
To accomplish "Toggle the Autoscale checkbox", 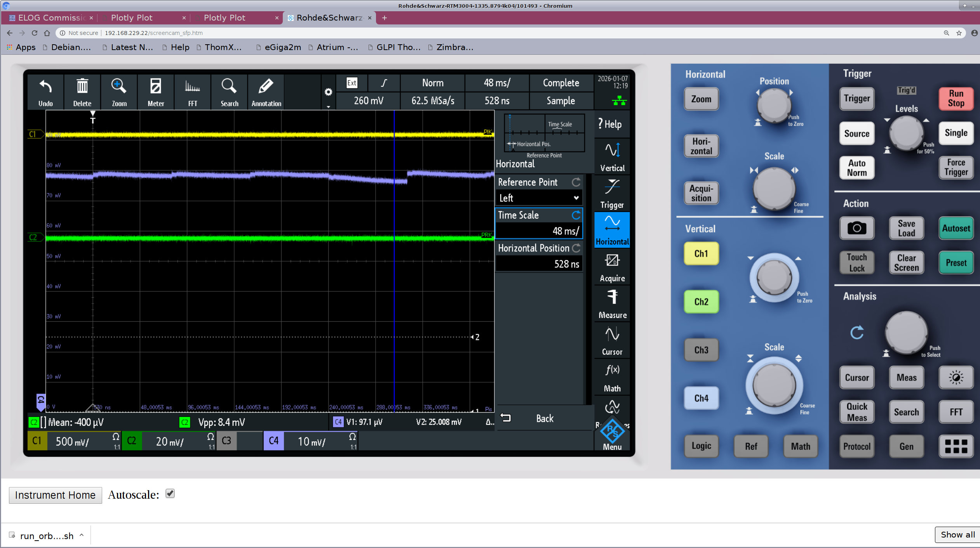I will (170, 494).
